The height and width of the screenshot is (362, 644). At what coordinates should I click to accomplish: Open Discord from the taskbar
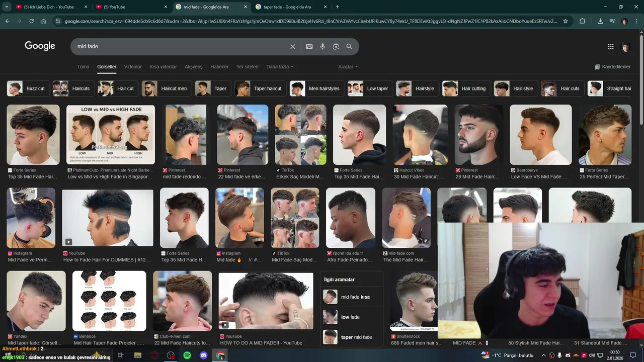(x=204, y=355)
